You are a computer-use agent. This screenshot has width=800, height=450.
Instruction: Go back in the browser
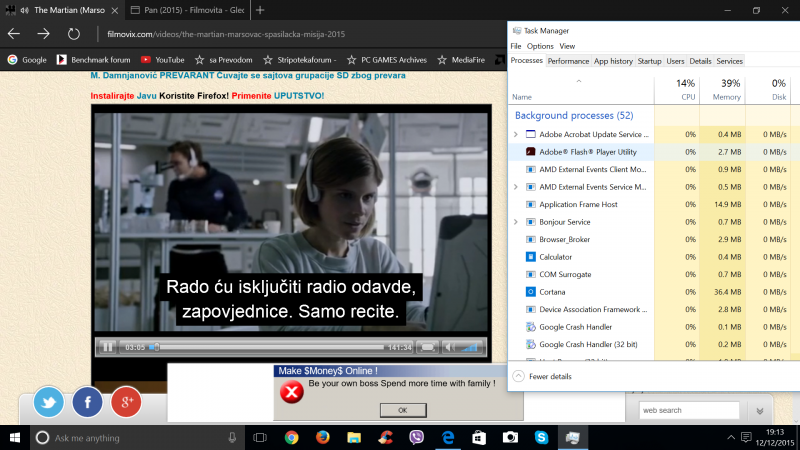pyautogui.click(x=14, y=34)
